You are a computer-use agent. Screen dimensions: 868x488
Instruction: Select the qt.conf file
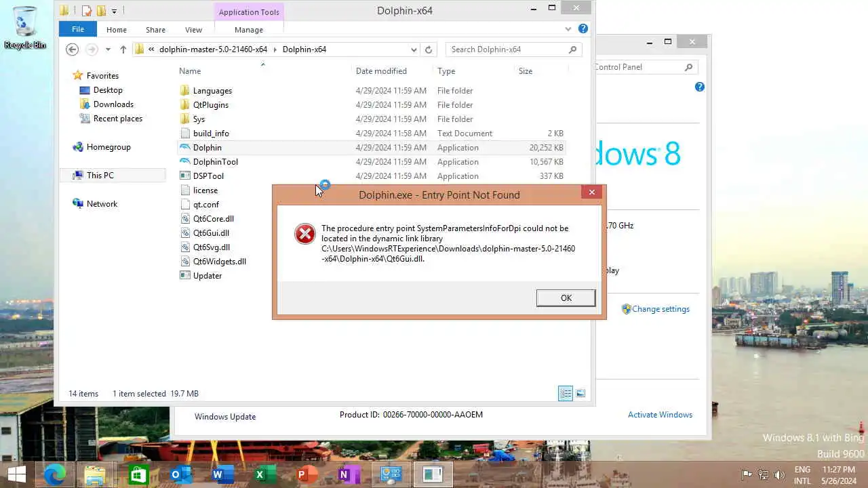pyautogui.click(x=205, y=205)
